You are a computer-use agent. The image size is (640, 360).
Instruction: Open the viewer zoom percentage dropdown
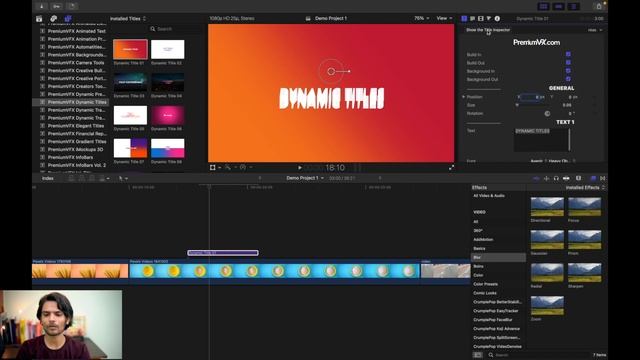point(422,18)
